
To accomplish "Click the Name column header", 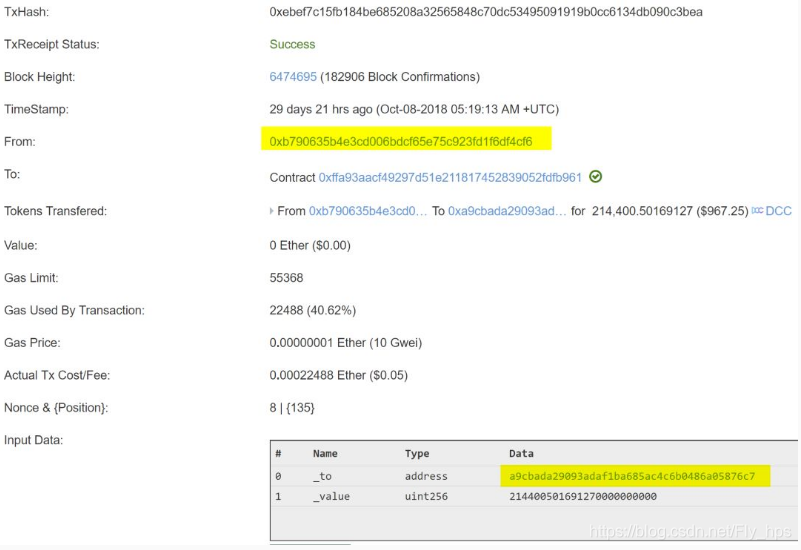I will (x=325, y=453).
